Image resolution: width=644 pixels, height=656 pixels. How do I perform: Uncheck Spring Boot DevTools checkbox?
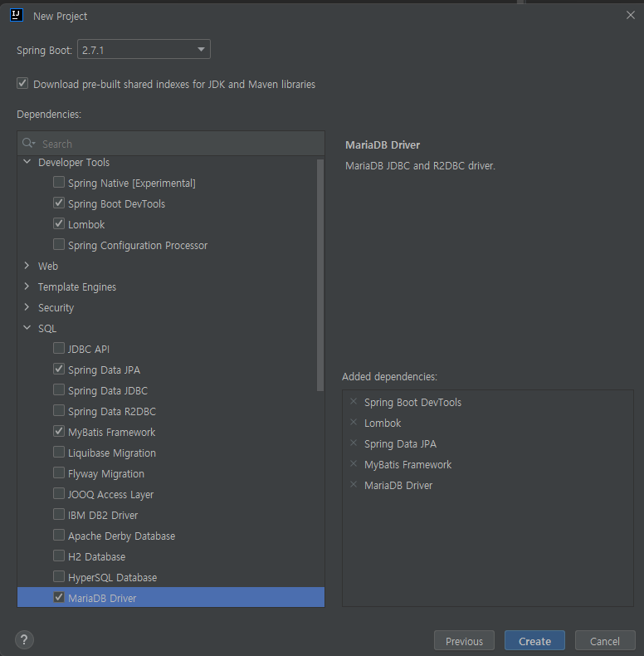pyautogui.click(x=59, y=203)
